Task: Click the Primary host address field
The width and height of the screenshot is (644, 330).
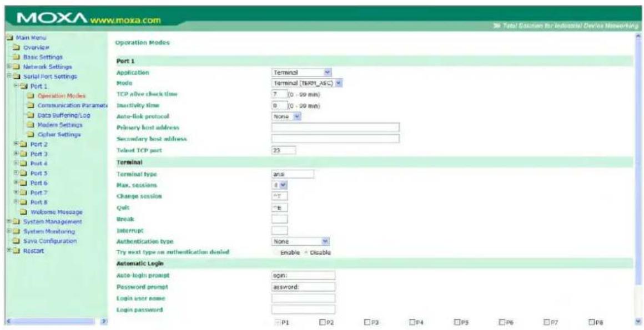Action: (335, 127)
